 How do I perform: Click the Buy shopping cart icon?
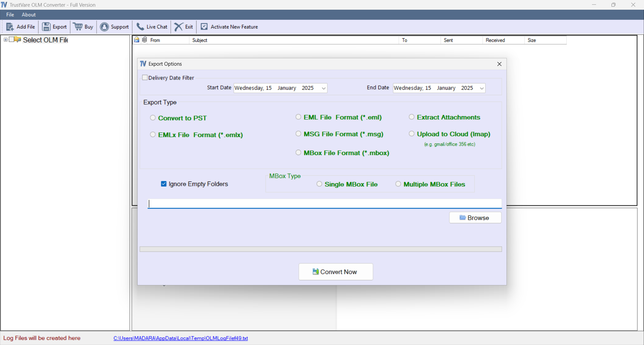coord(78,27)
